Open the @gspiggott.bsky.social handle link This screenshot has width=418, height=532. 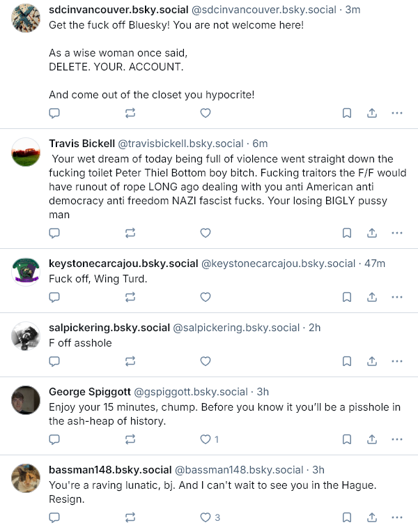click(190, 392)
